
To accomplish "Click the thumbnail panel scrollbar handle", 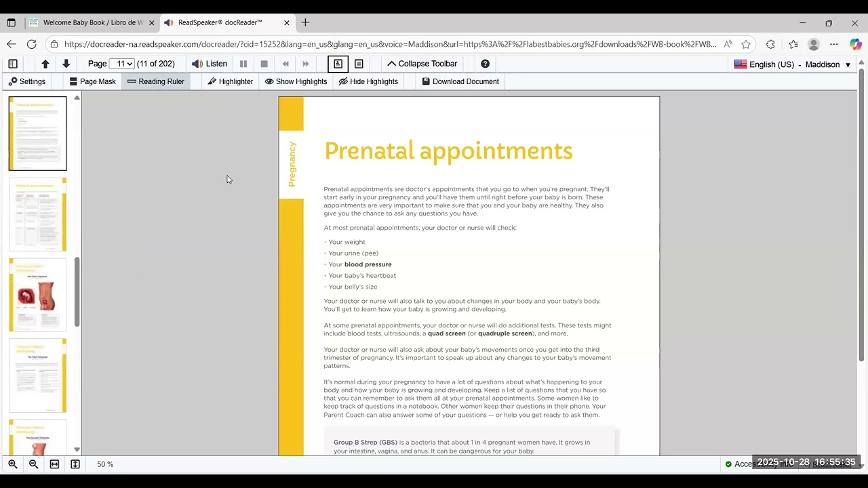I will [x=77, y=291].
